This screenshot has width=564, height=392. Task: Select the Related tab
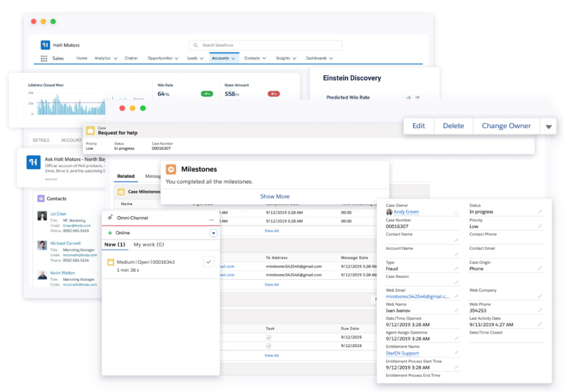coord(126,176)
